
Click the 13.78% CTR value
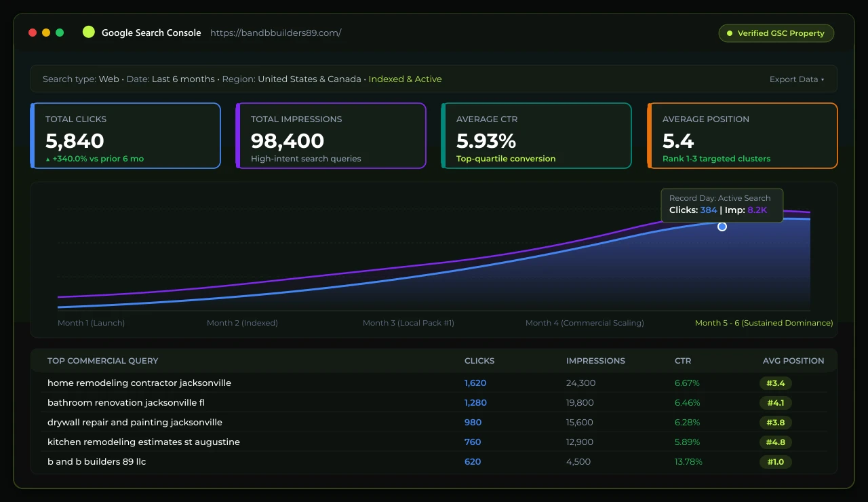tap(688, 462)
